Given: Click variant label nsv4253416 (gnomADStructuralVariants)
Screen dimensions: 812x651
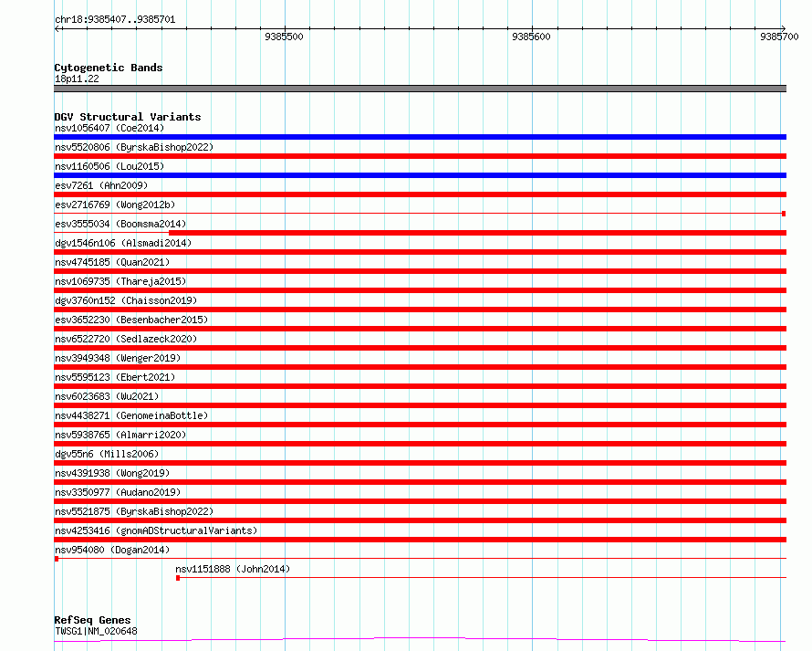Looking at the screenshot, I should coord(156,530).
